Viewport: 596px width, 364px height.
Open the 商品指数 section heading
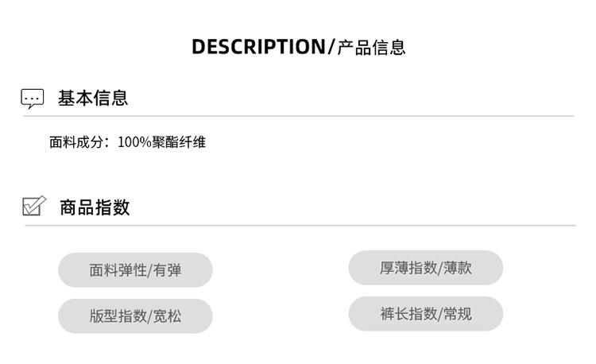coord(95,207)
